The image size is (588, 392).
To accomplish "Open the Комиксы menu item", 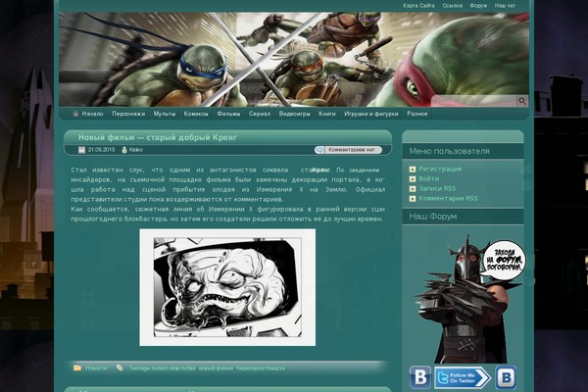I will click(196, 114).
